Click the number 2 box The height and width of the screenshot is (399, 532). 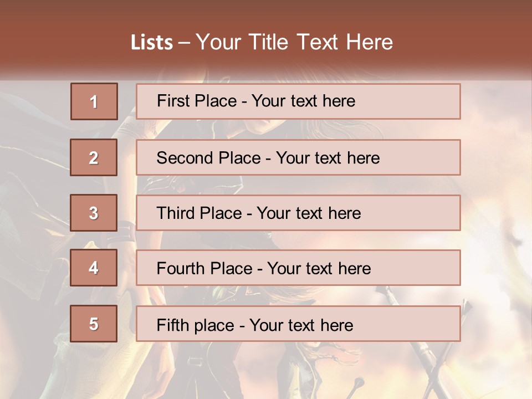(94, 157)
